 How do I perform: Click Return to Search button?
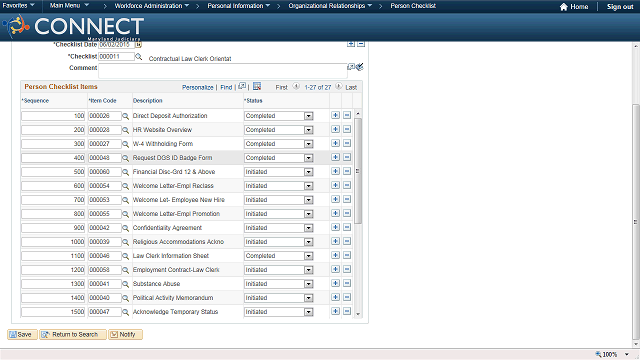click(x=73, y=335)
